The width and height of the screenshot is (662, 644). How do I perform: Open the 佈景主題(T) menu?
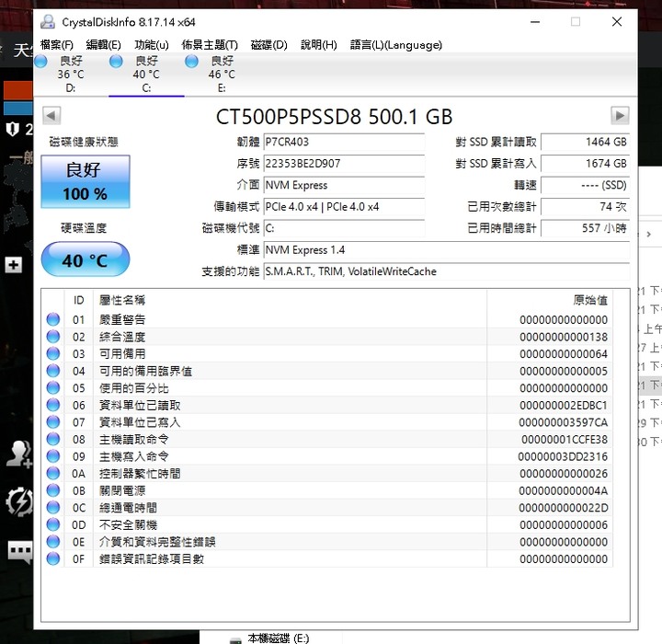pyautogui.click(x=210, y=45)
